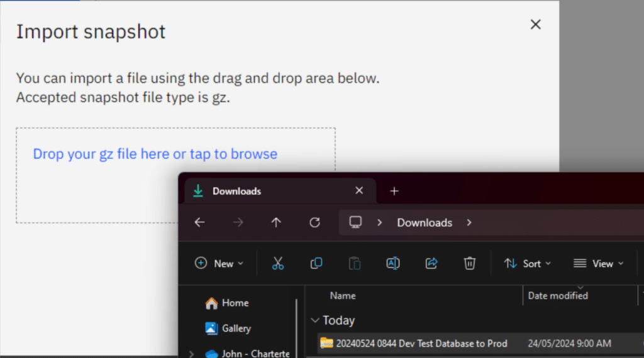Screen dimensions: 644x358
Task: Delete the selected item
Action: pos(469,263)
